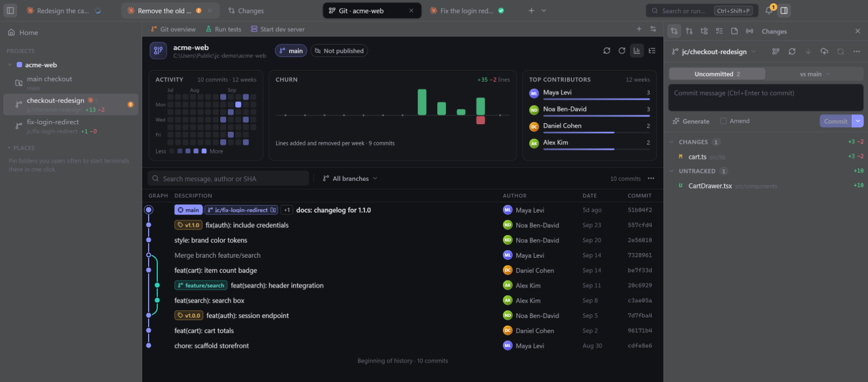Select the red churn bar
Image resolution: width=868 pixels, height=382 pixels.
(x=481, y=120)
